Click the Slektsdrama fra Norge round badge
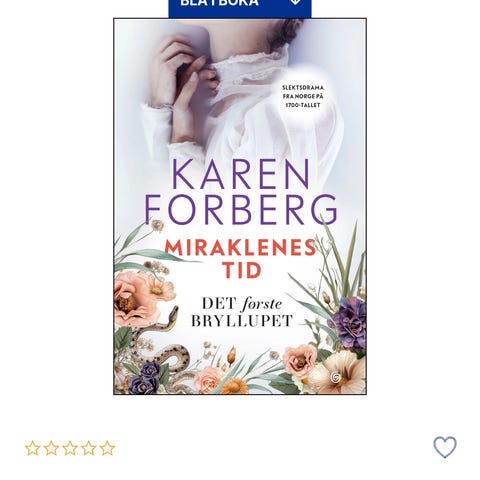Viewport: 480px width, 480px height. 303,96
